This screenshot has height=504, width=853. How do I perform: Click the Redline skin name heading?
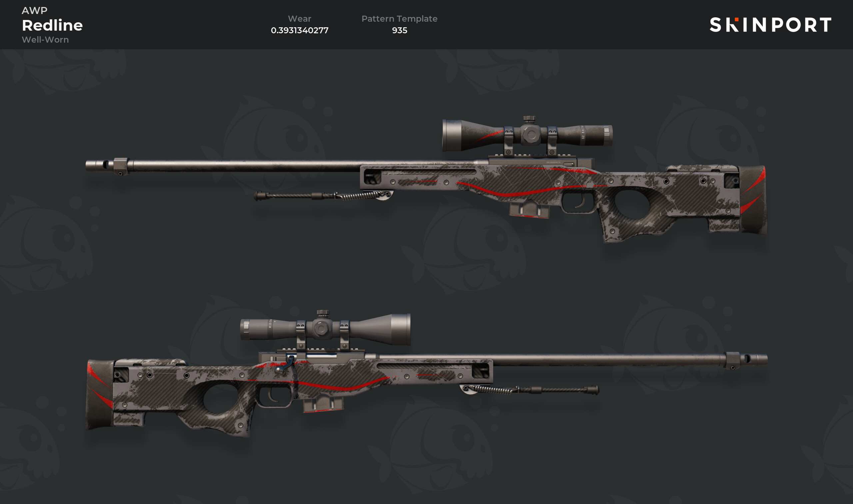point(52,25)
